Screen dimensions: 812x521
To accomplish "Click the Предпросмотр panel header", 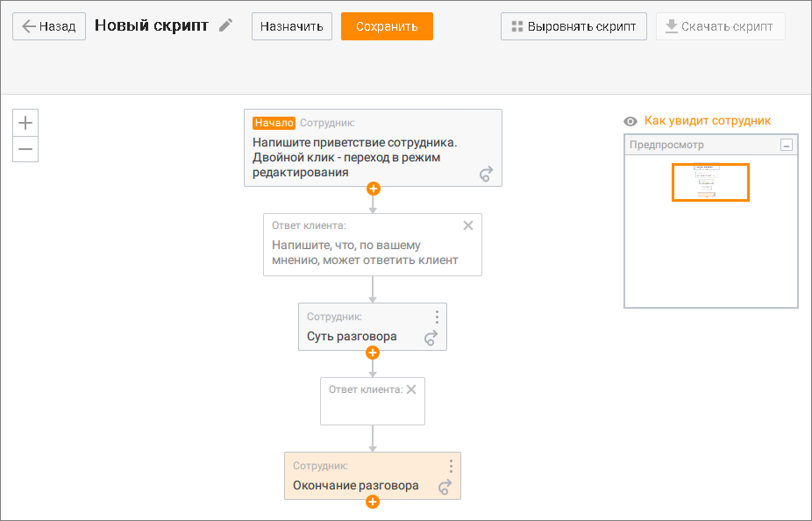I will (x=711, y=145).
